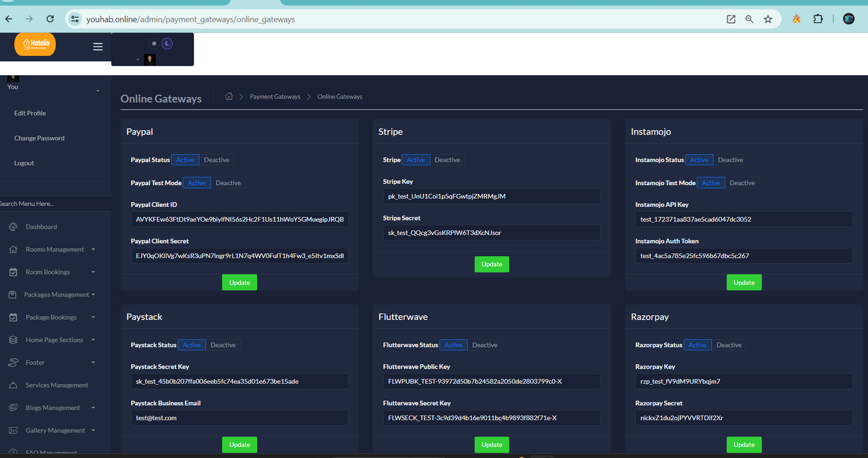Click the Dashboard sidebar icon
This screenshot has height=458, width=868.
pos(13,227)
